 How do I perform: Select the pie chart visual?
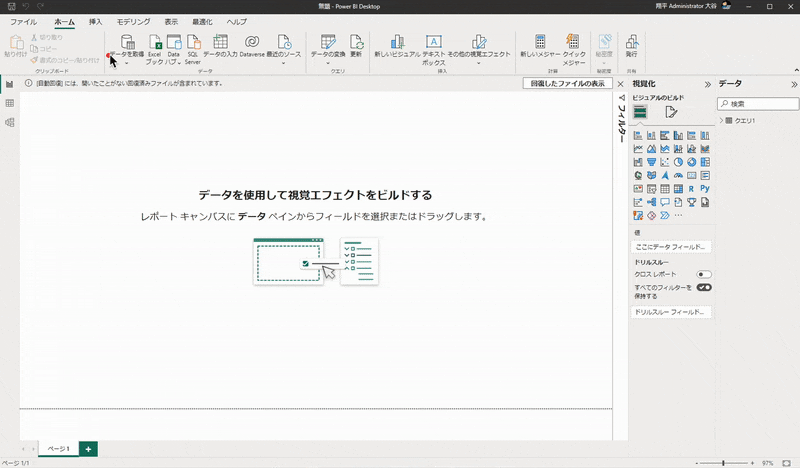tap(678, 162)
